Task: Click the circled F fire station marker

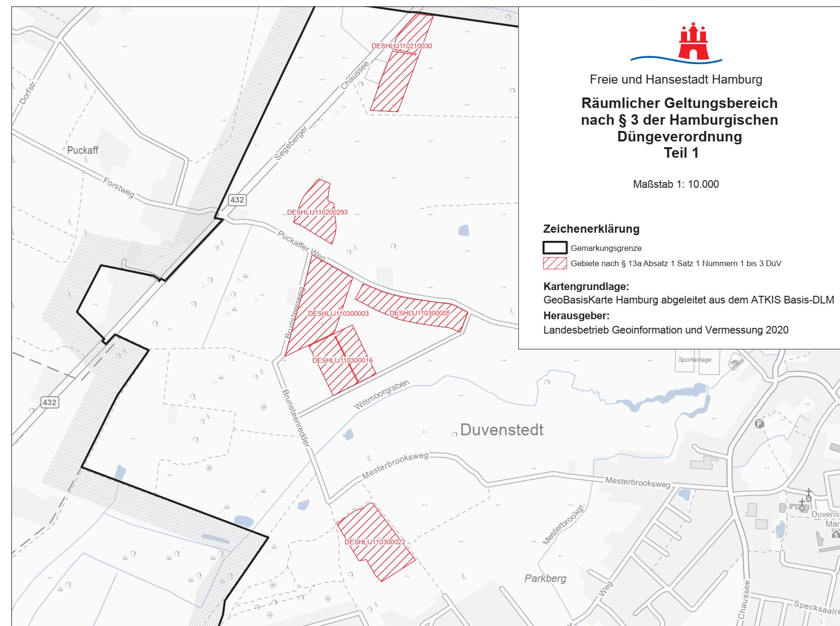Action: click(x=759, y=423)
